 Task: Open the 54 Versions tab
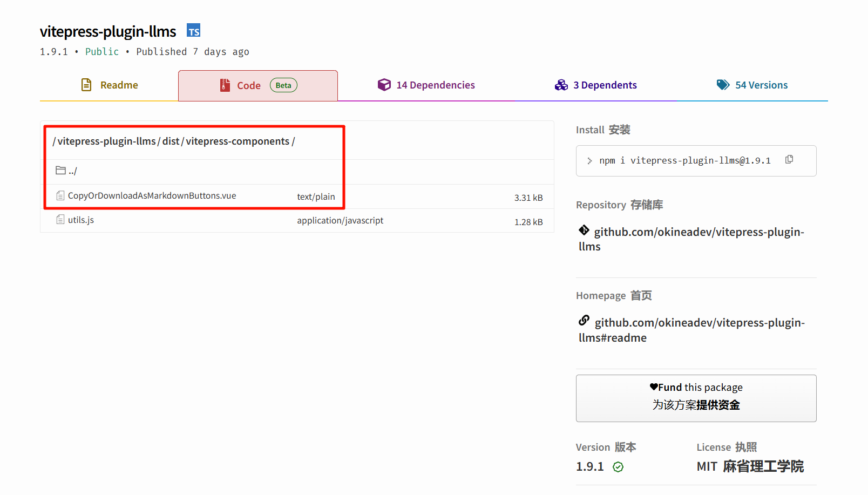coord(752,85)
